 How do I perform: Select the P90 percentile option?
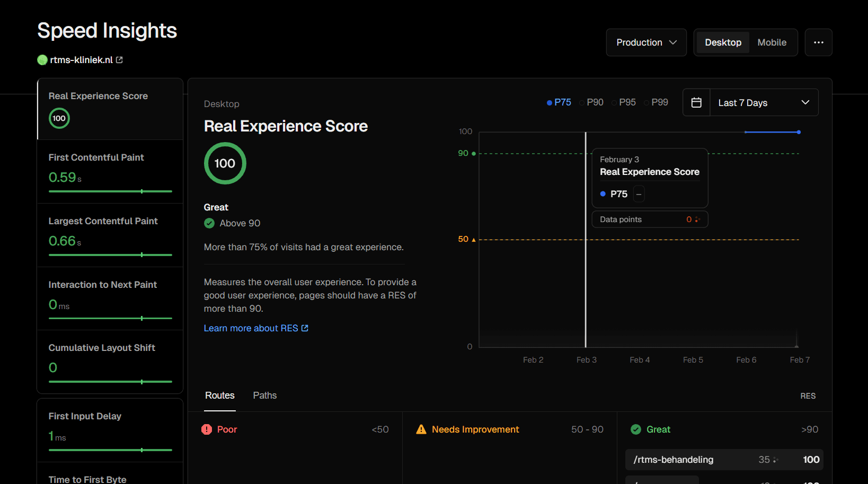[x=591, y=102]
